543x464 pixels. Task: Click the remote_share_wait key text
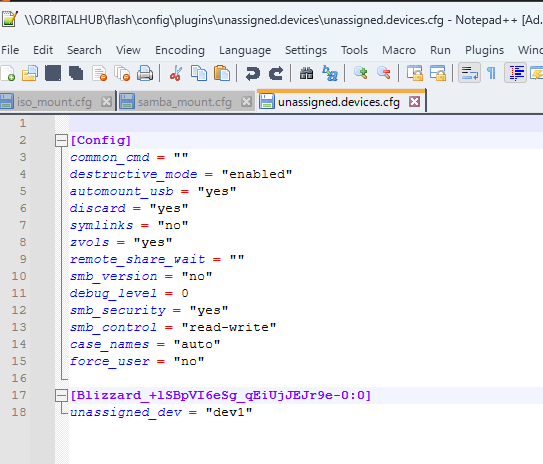(x=137, y=259)
